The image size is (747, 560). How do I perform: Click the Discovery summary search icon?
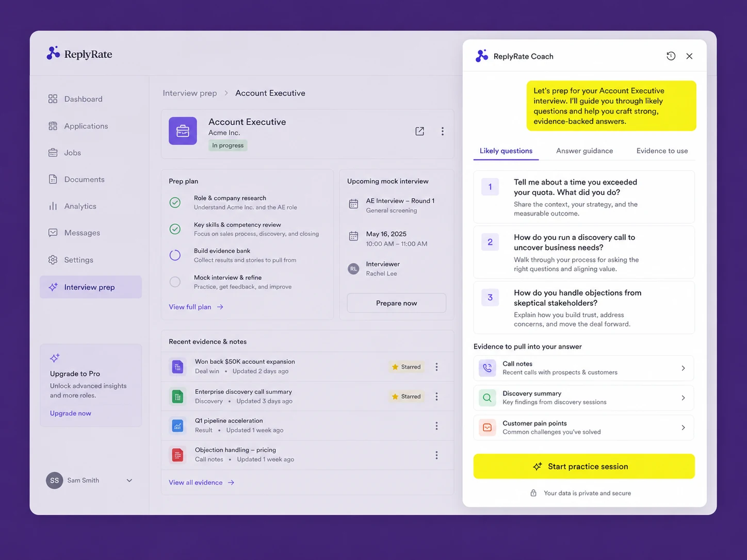(488, 398)
